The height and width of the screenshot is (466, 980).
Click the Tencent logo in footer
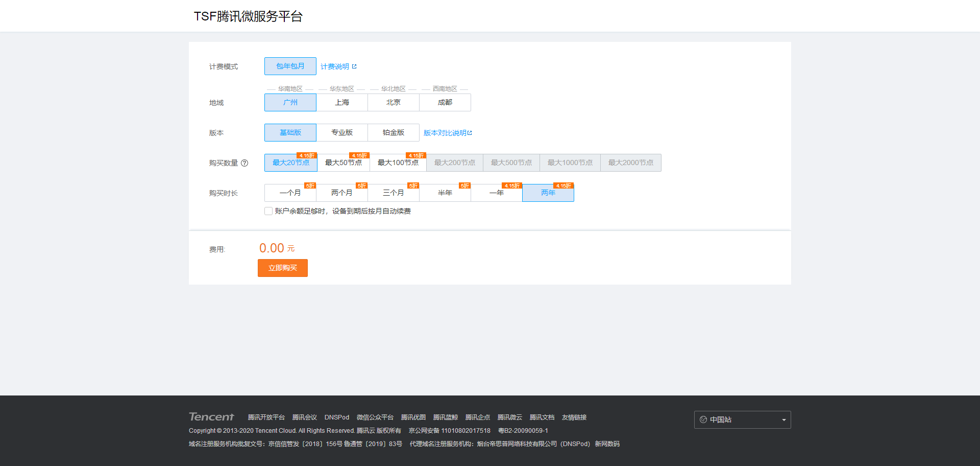click(x=211, y=417)
